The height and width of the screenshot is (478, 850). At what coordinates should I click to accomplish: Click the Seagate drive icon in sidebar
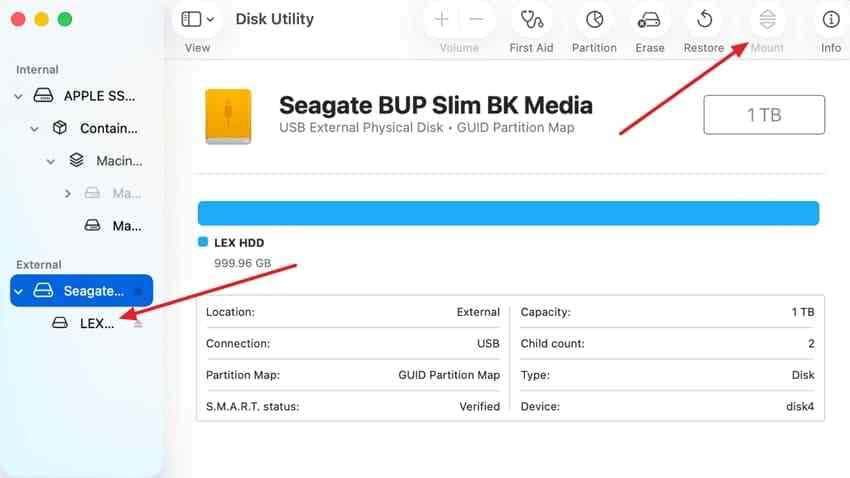tap(43, 290)
